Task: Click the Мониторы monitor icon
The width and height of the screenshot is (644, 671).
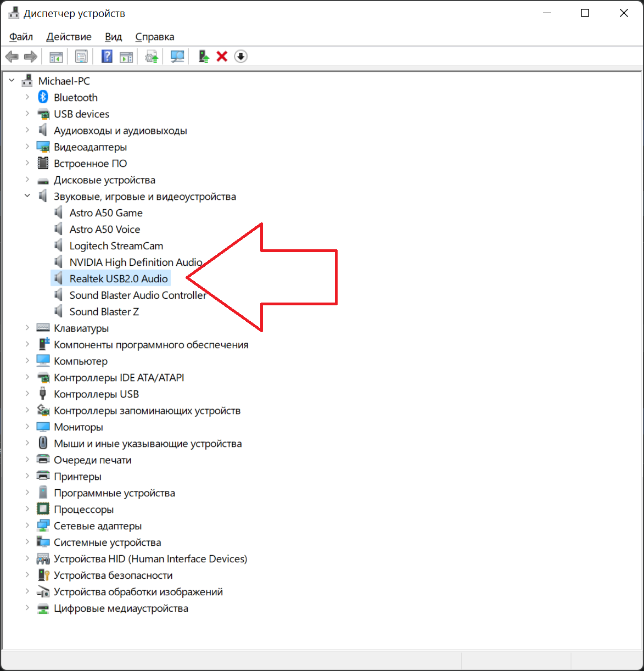Action: pos(43,427)
